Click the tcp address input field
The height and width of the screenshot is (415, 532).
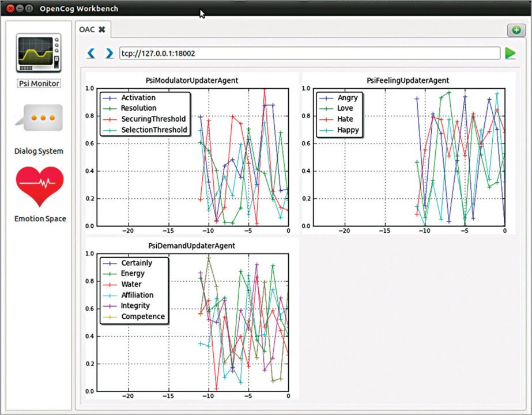click(x=309, y=54)
